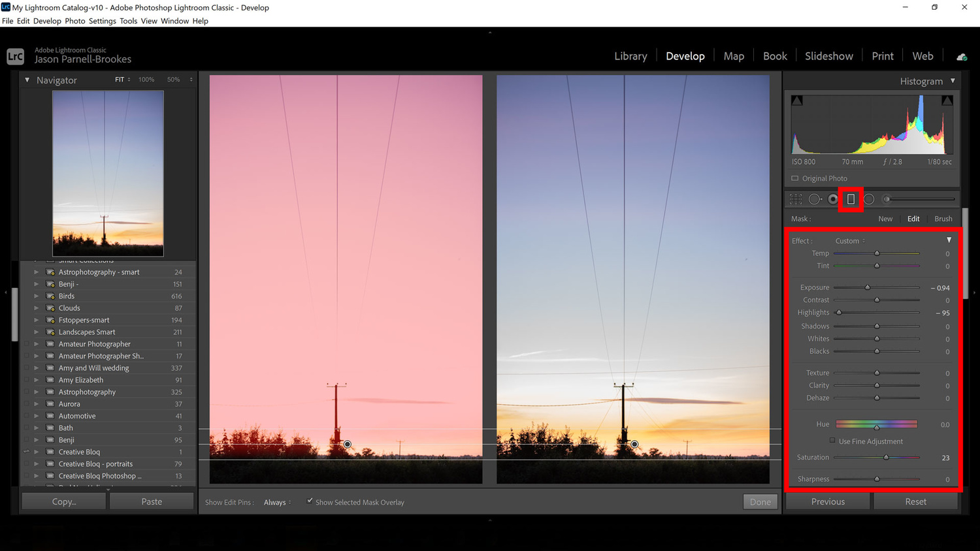The width and height of the screenshot is (980, 551).
Task: Toggle the left panel edge arrow
Action: click(5, 292)
